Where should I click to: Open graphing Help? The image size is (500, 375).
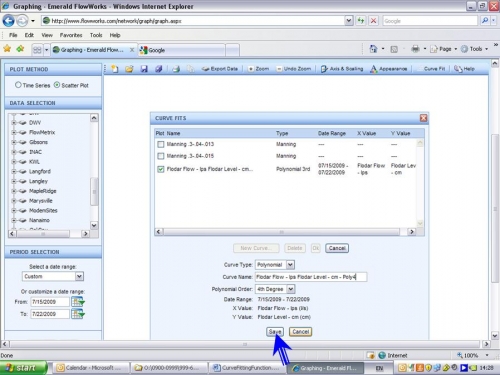pos(464,69)
